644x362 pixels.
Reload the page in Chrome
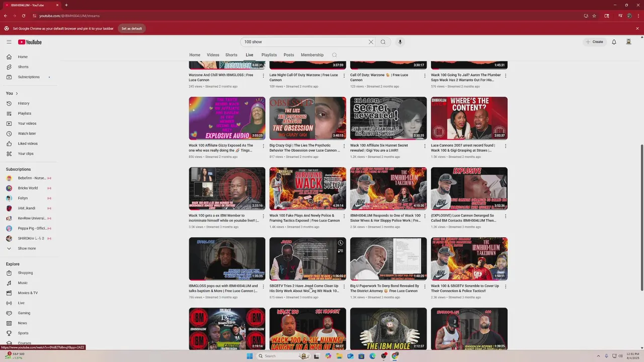click(23, 16)
